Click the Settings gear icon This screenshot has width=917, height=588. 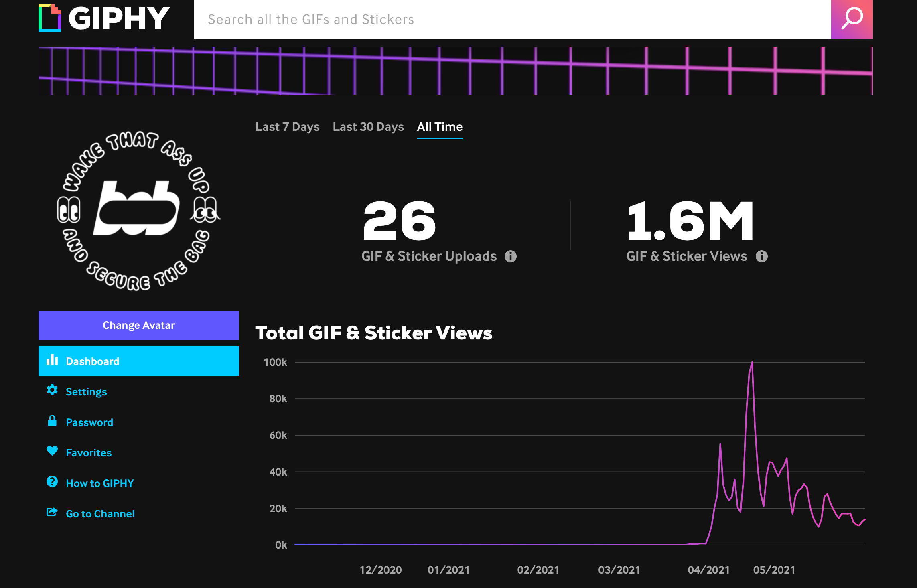click(52, 390)
